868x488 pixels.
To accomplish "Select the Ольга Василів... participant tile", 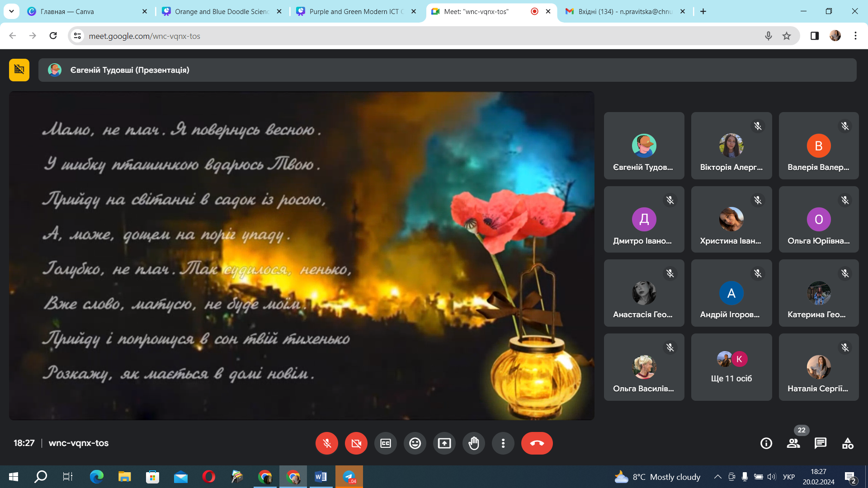I will pyautogui.click(x=644, y=367).
